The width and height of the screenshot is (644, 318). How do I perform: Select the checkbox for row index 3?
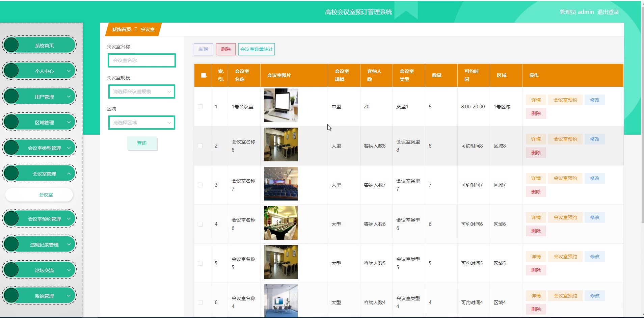point(200,185)
